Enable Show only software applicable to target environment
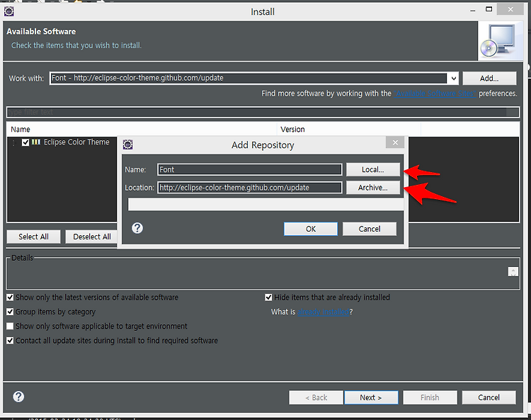The image size is (531, 420). (10, 327)
